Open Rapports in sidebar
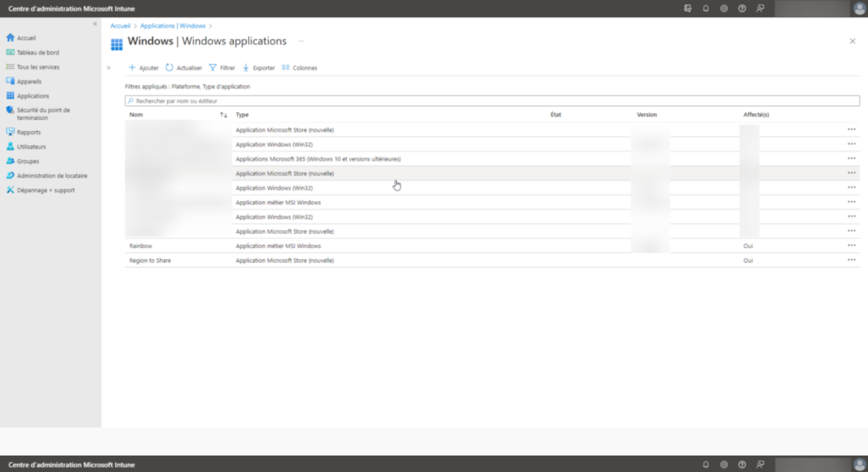 click(23, 132)
